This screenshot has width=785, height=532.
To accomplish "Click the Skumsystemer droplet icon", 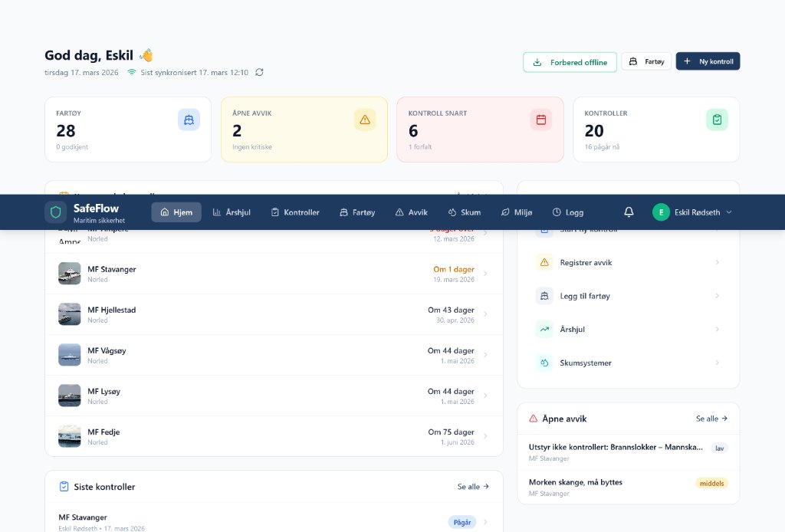I will click(545, 363).
